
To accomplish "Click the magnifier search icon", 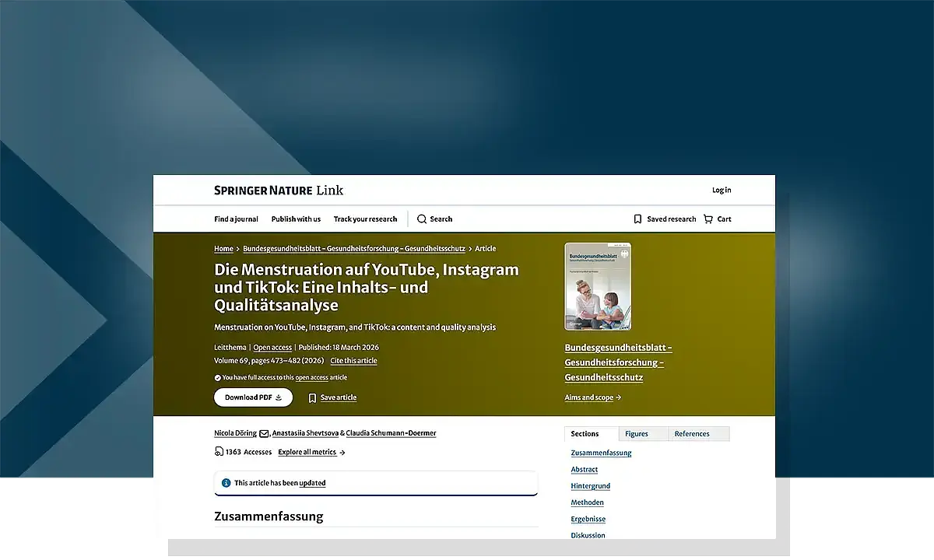I will (x=422, y=219).
